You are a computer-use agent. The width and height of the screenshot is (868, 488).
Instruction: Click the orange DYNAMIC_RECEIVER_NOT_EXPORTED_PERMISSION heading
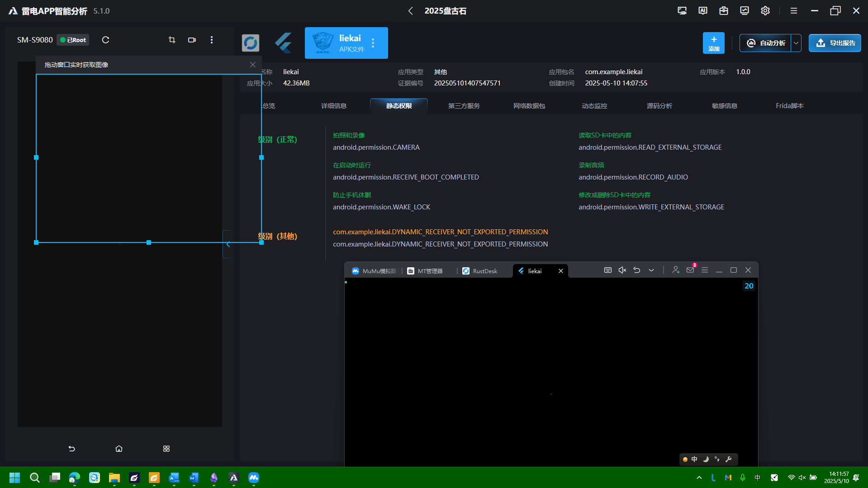click(441, 232)
